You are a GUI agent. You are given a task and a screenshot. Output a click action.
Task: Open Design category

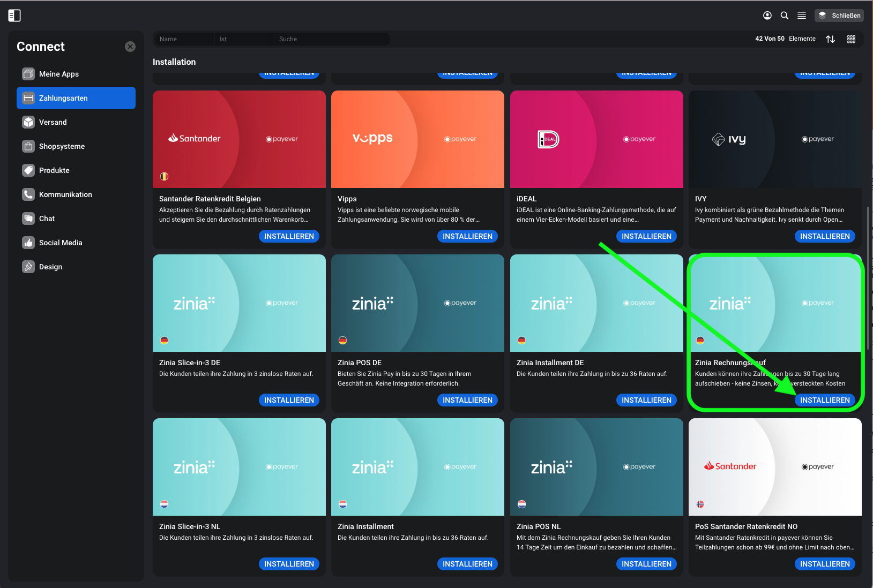pyautogui.click(x=76, y=267)
